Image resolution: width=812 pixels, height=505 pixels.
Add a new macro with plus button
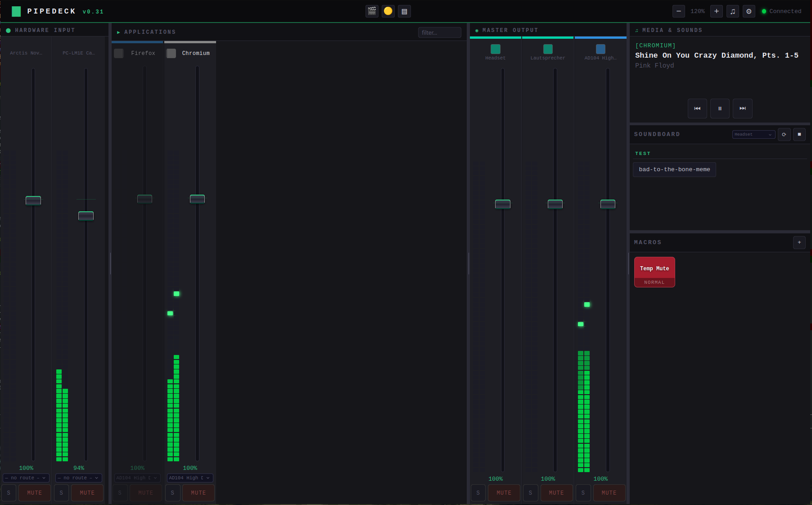[799, 242]
